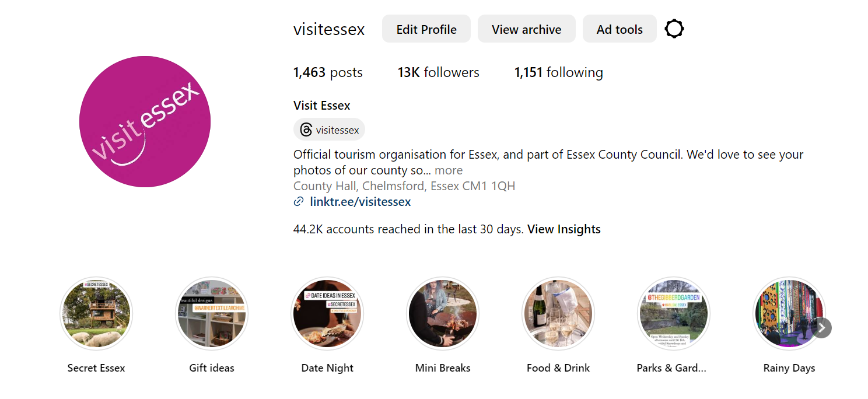The image size is (868, 399).
Task: Click the Edit Profile button
Action: pos(426,29)
